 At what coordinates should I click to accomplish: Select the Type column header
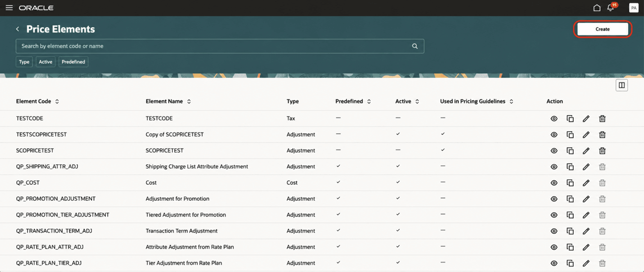pyautogui.click(x=293, y=101)
